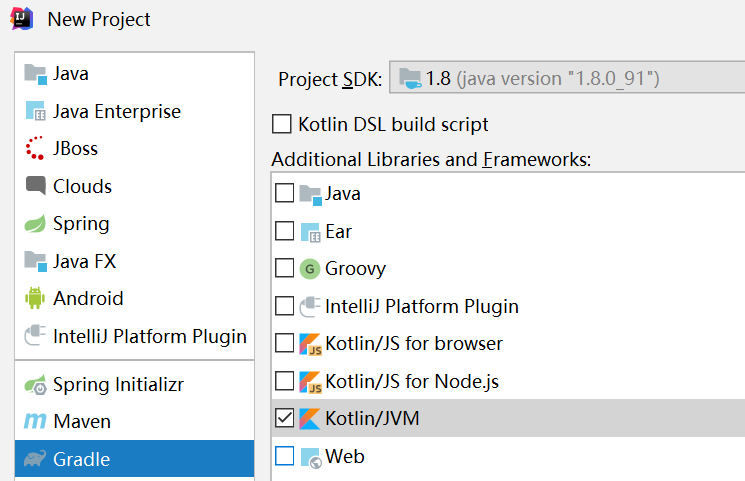Viewport: 745px width, 481px height.
Task: Uncheck the Kotlin/JVM framework checkbox
Action: 285,418
